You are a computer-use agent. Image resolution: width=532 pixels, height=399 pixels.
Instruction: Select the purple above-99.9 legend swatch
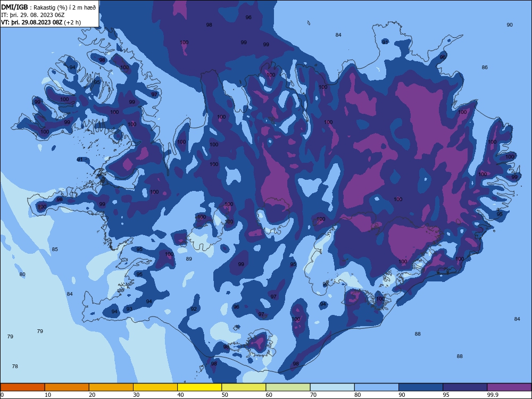(509, 387)
